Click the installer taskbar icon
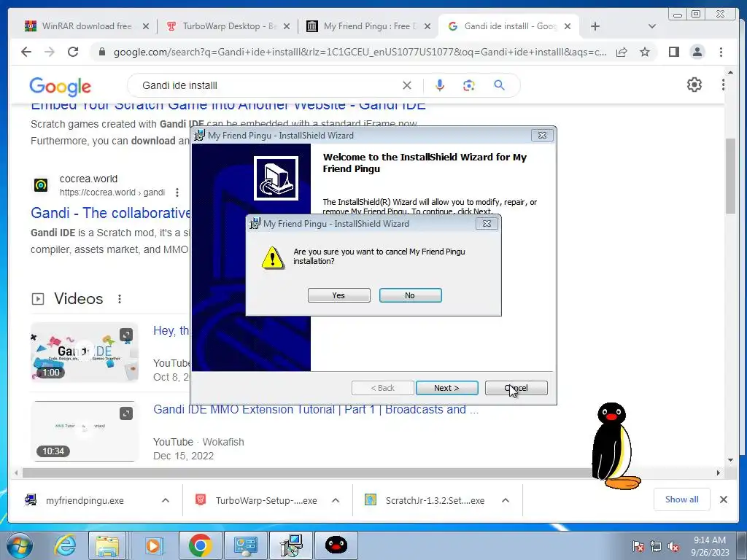The width and height of the screenshot is (747, 560). tap(290, 545)
